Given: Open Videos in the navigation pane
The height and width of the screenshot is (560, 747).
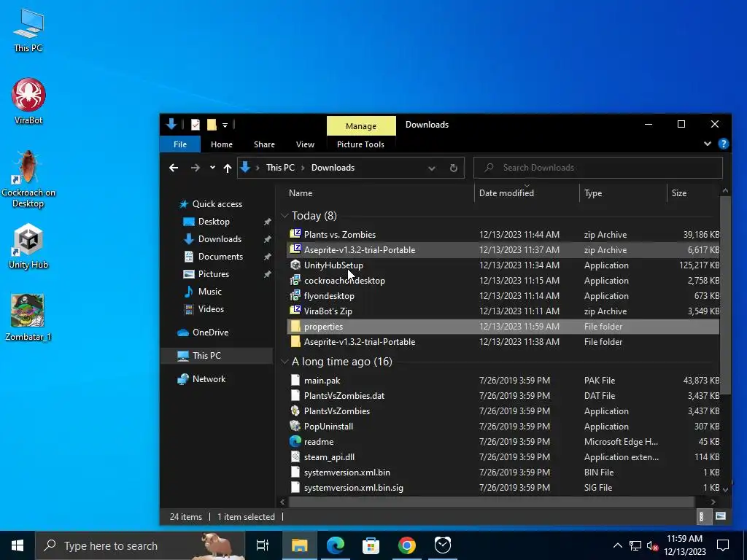Looking at the screenshot, I should pyautogui.click(x=211, y=309).
